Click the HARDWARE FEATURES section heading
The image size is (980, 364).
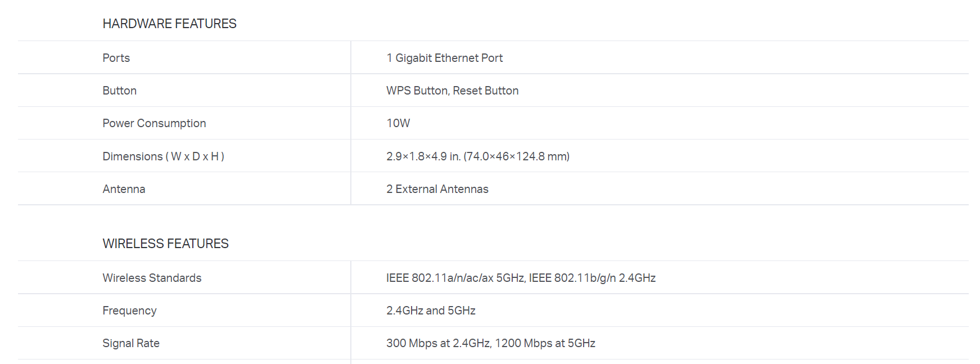[x=169, y=24]
